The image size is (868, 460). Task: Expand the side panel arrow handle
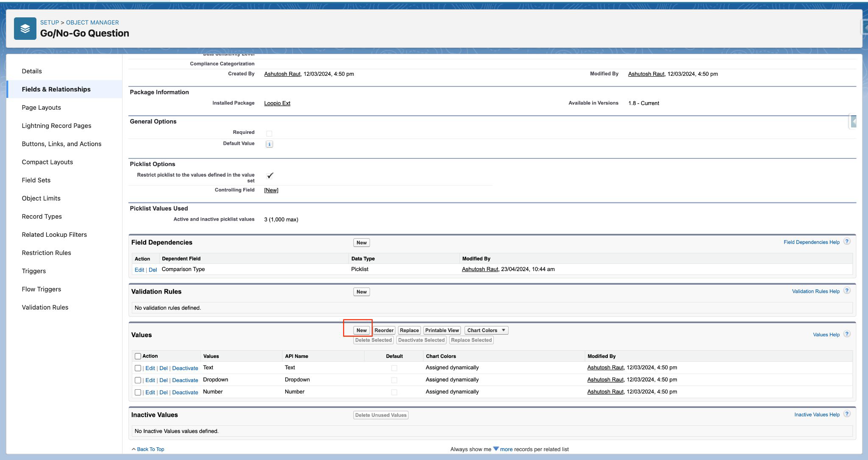(x=853, y=122)
